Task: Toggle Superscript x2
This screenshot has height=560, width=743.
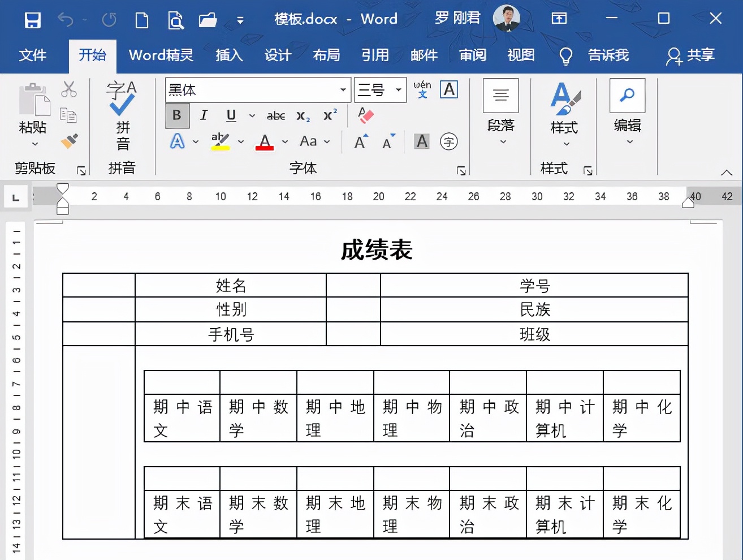Action: (330, 115)
